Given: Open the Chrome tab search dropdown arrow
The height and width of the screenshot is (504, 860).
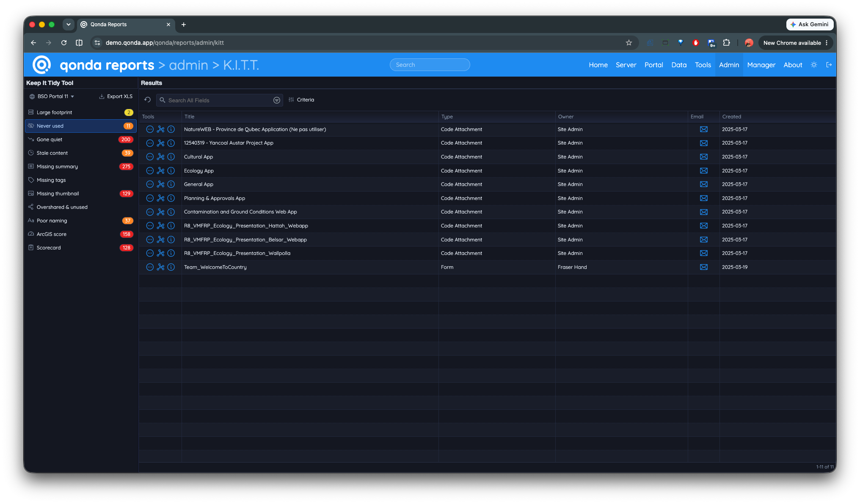Looking at the screenshot, I should coord(68,25).
